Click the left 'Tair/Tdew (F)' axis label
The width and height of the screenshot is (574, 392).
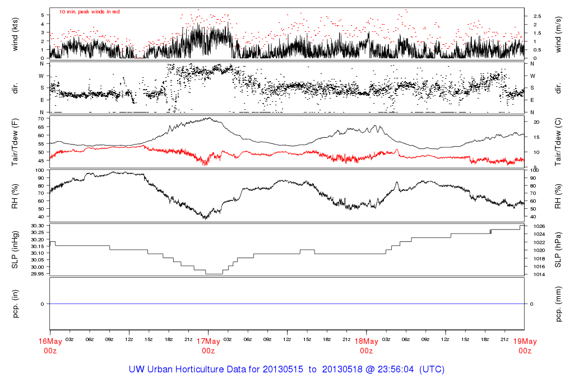tap(15, 142)
